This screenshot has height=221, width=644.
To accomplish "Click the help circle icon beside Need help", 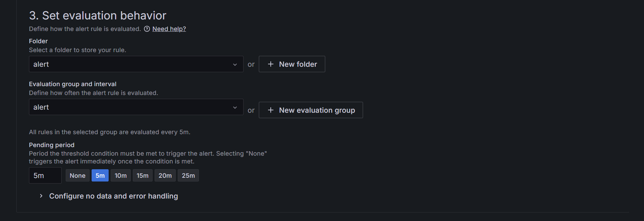I will click(147, 29).
